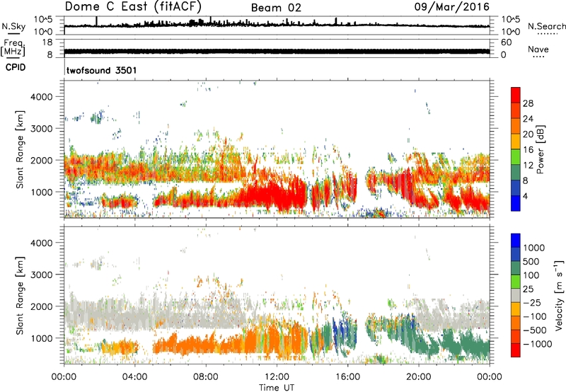Select the "08:00" time tick label
This screenshot has width=566, height=392.
click(x=206, y=377)
